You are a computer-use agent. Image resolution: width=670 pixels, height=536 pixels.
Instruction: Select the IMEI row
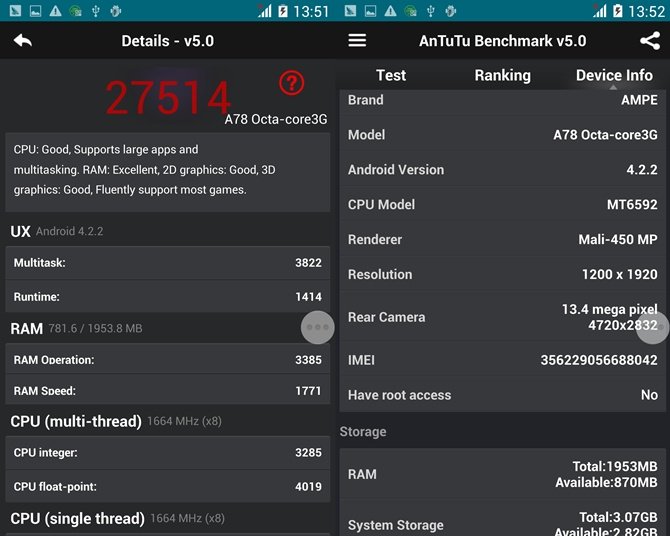[502, 360]
